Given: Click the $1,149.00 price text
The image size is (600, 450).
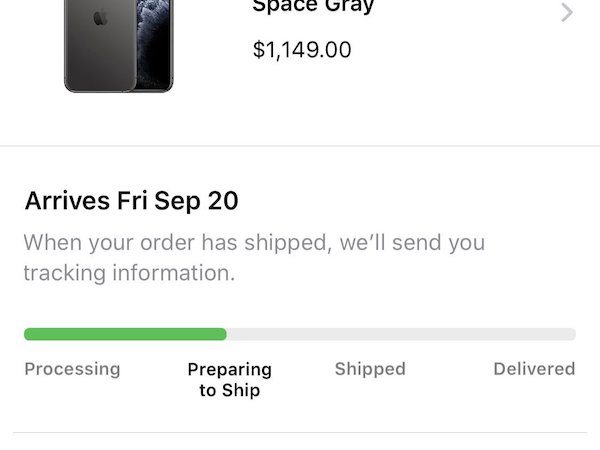Looking at the screenshot, I should (302, 49).
